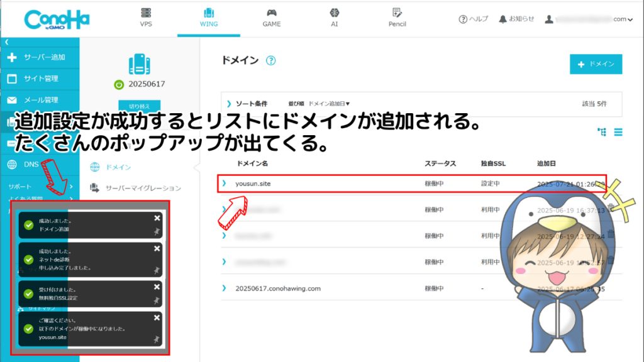Expand the blurred domain row above 20250617.conohawing.com

[225, 262]
